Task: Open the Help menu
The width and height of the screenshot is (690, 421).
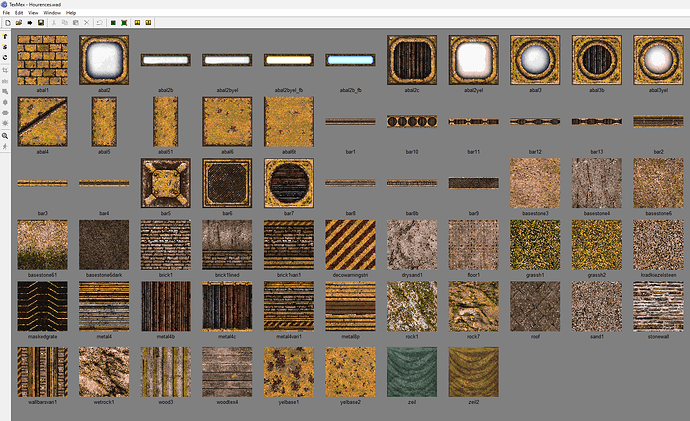Action: click(71, 12)
